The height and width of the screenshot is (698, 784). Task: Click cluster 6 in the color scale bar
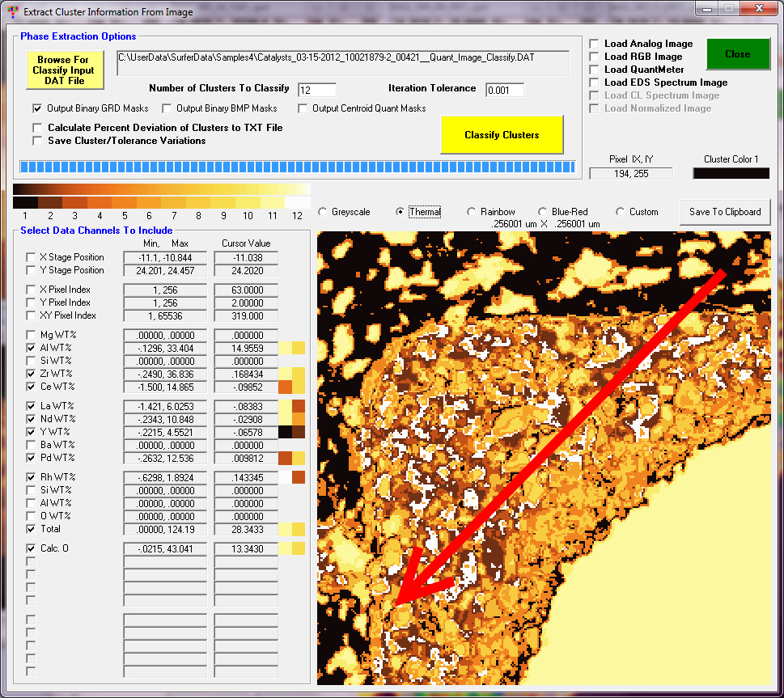149,202
